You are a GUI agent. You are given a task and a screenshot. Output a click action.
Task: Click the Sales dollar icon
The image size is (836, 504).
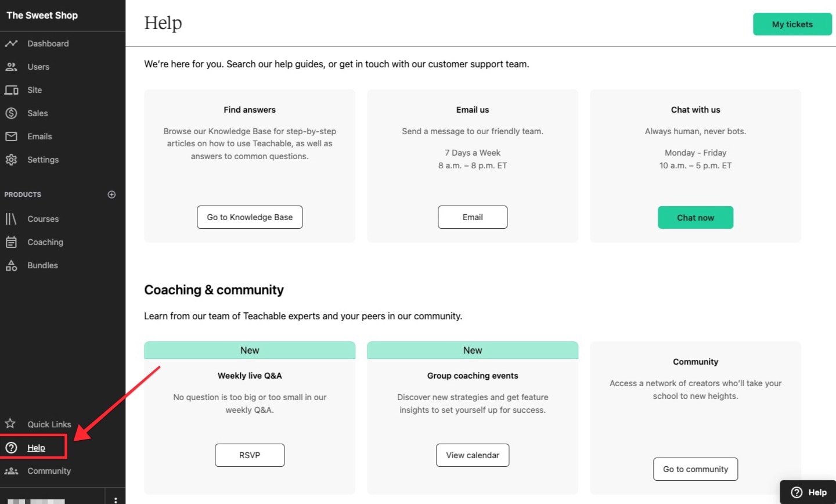click(x=11, y=113)
